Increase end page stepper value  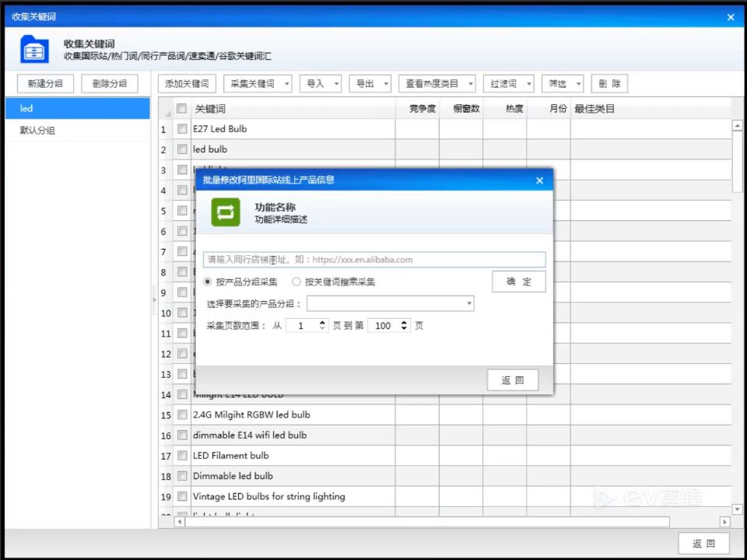[x=404, y=322]
